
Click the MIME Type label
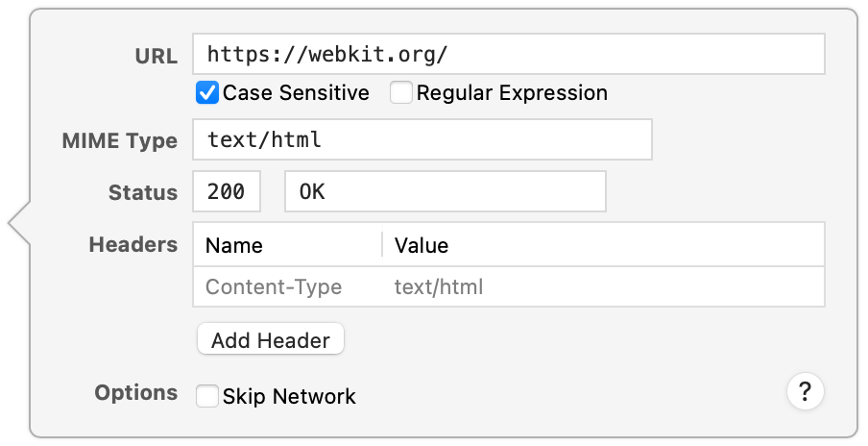(119, 141)
